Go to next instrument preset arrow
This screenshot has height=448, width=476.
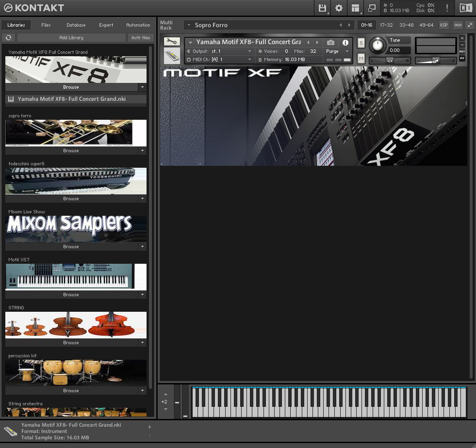point(317,43)
